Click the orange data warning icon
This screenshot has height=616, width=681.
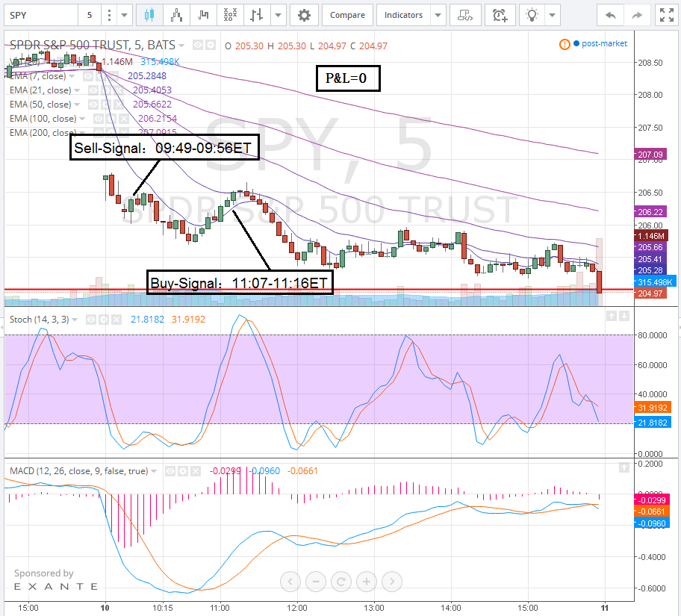coord(565,44)
